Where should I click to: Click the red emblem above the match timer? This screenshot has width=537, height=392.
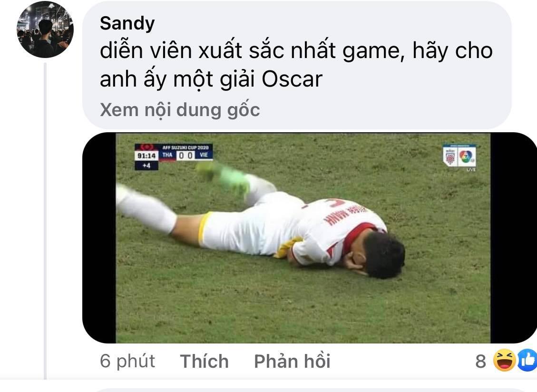point(147,147)
